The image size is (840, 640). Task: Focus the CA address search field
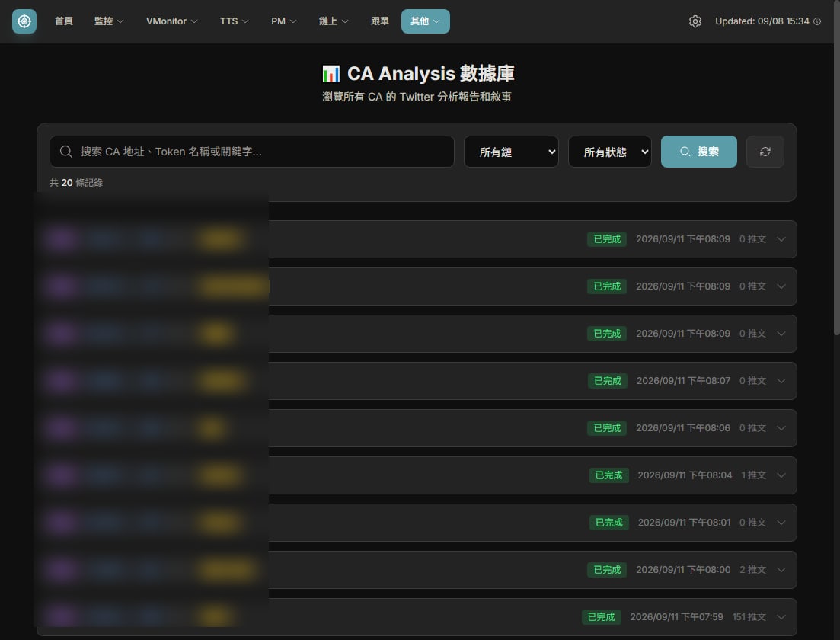252,152
